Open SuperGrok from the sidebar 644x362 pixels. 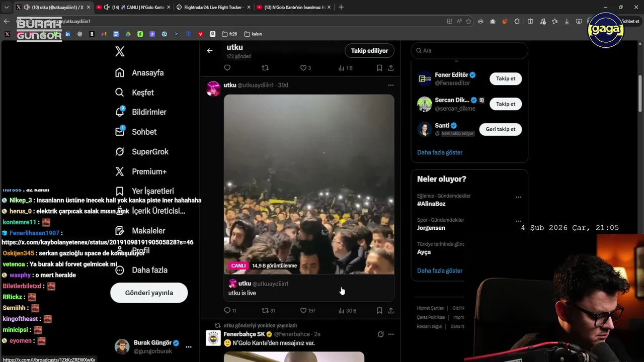coord(141,151)
